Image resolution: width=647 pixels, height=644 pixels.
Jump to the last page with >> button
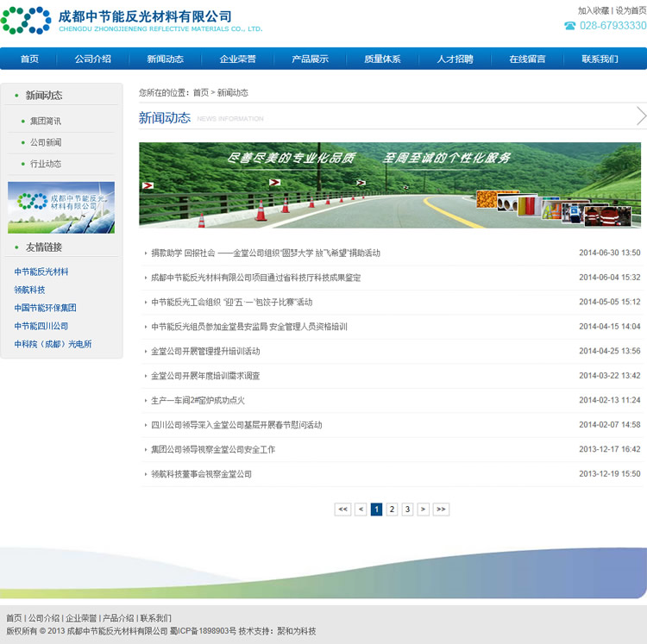(441, 510)
